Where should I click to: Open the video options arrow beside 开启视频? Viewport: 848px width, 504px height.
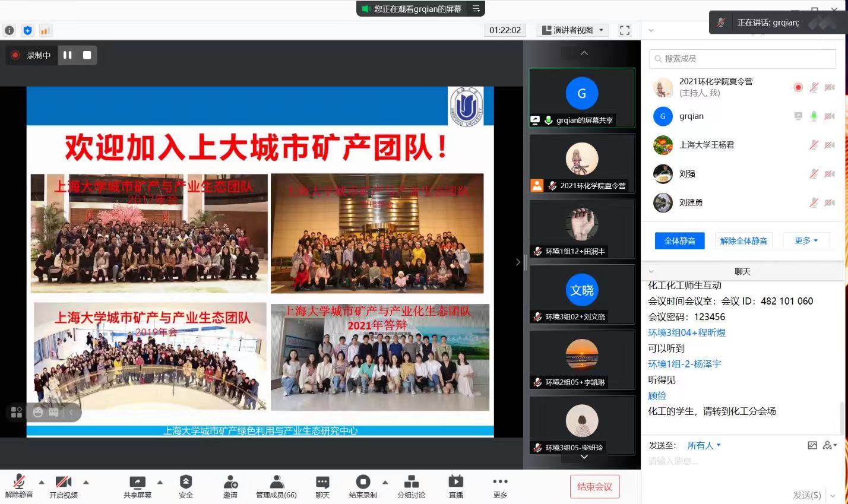(86, 482)
